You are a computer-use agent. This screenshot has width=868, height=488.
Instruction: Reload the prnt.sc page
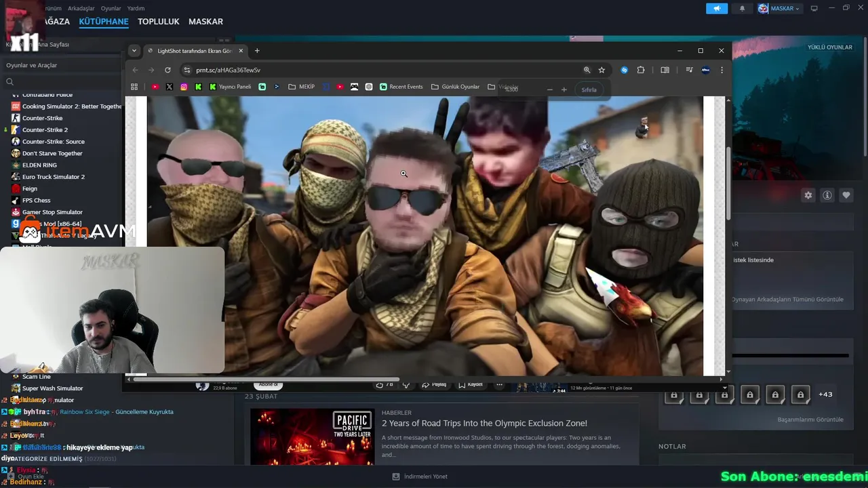(x=167, y=70)
